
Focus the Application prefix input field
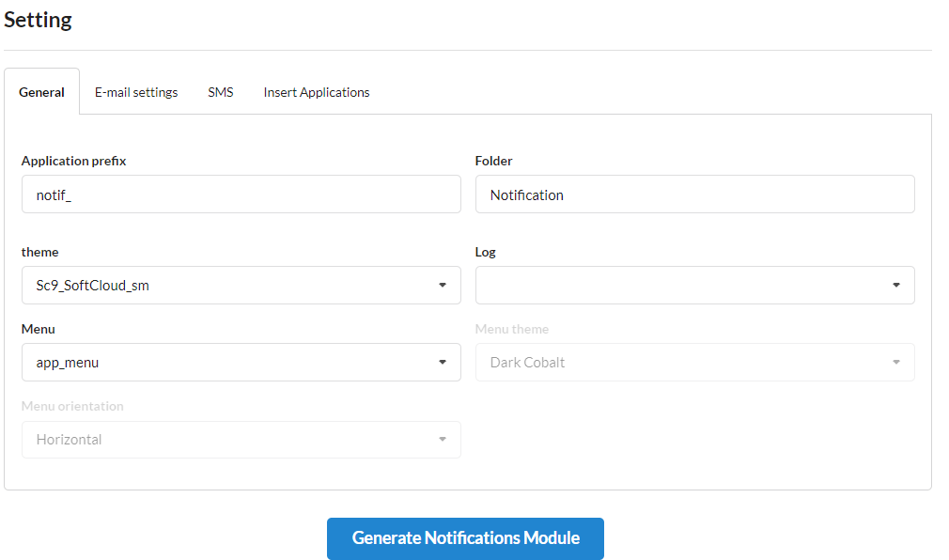(241, 194)
